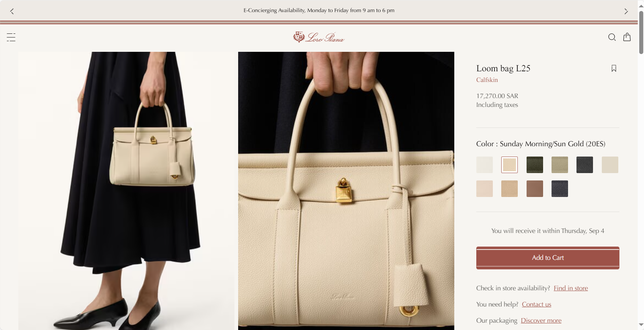Select the dark green color swatch
Viewport: 644px width, 330px height.
(x=535, y=165)
